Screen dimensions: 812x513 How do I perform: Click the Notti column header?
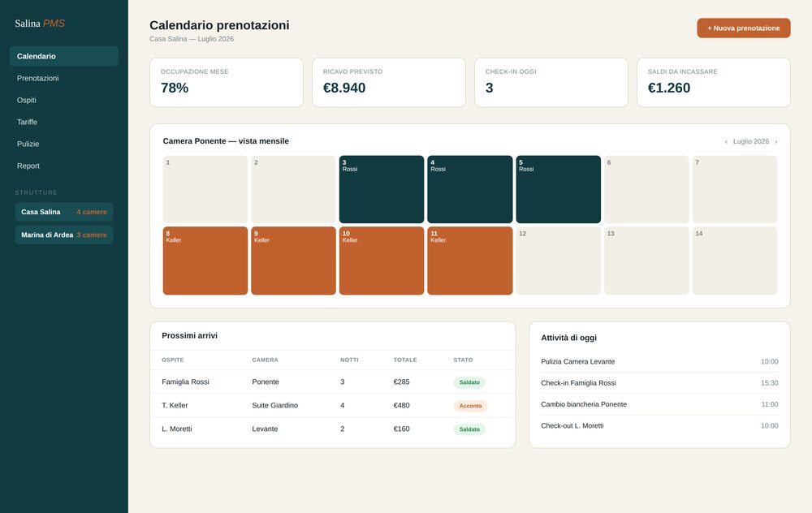coord(349,360)
